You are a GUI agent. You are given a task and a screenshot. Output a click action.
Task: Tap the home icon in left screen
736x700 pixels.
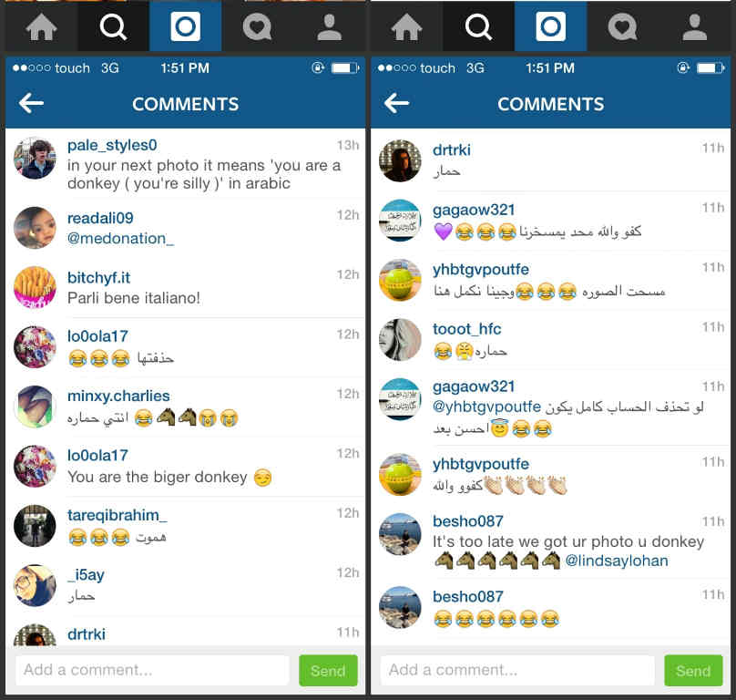[x=41, y=26]
